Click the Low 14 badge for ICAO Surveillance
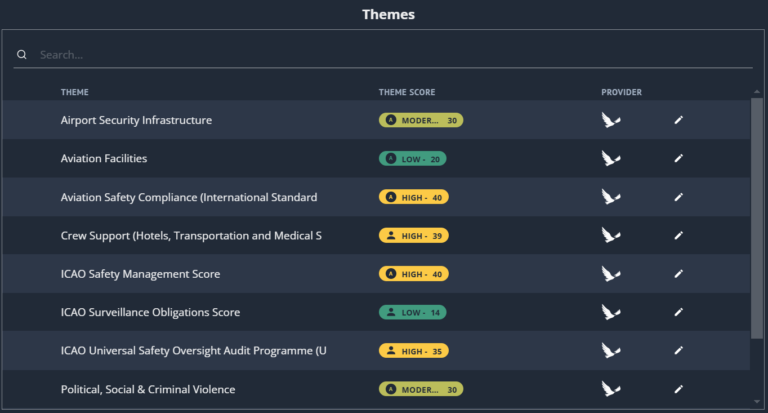This screenshot has width=768, height=413. pyautogui.click(x=412, y=312)
